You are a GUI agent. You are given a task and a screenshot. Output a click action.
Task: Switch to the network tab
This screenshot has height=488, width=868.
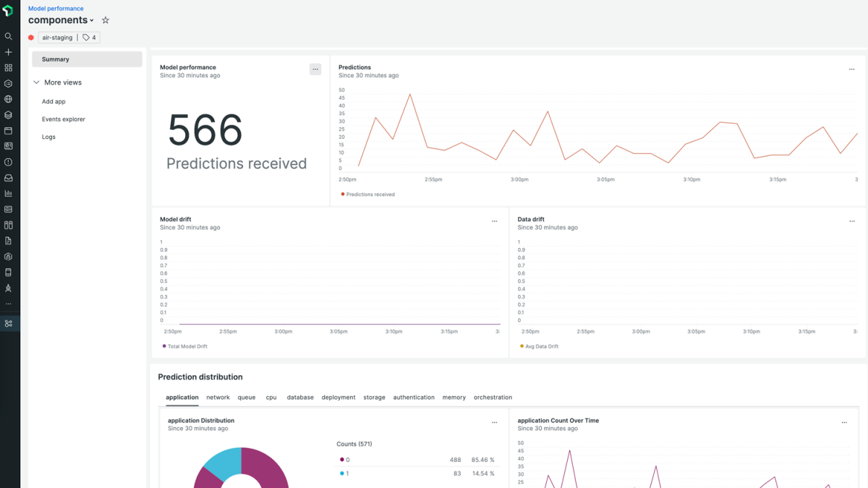coord(218,398)
